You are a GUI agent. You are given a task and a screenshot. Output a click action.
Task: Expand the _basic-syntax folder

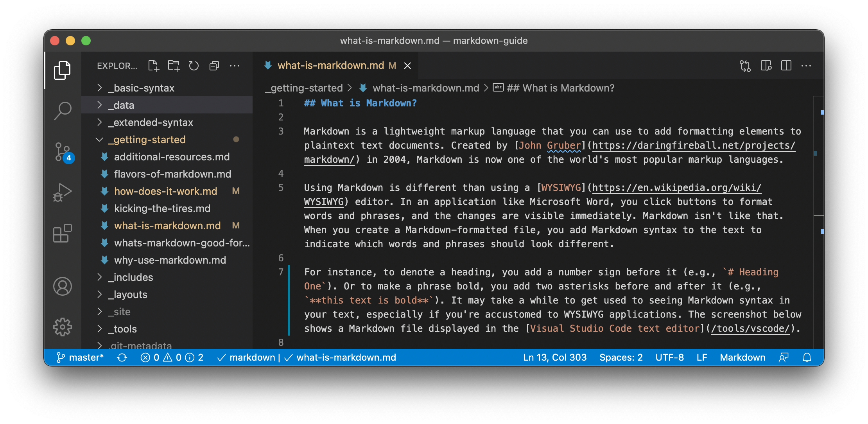coord(141,88)
